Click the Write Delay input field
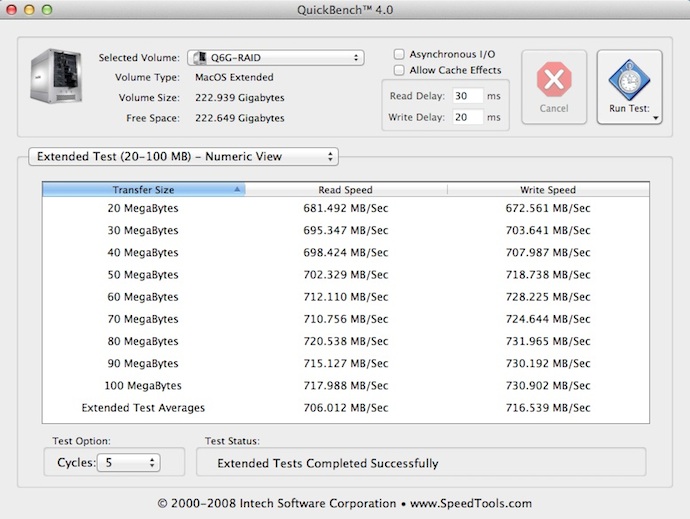 click(467, 117)
